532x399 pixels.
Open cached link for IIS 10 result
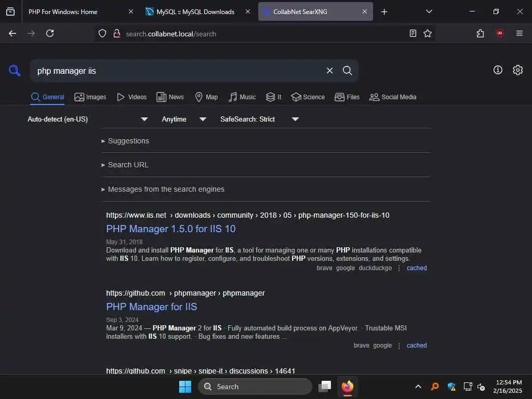(417, 268)
